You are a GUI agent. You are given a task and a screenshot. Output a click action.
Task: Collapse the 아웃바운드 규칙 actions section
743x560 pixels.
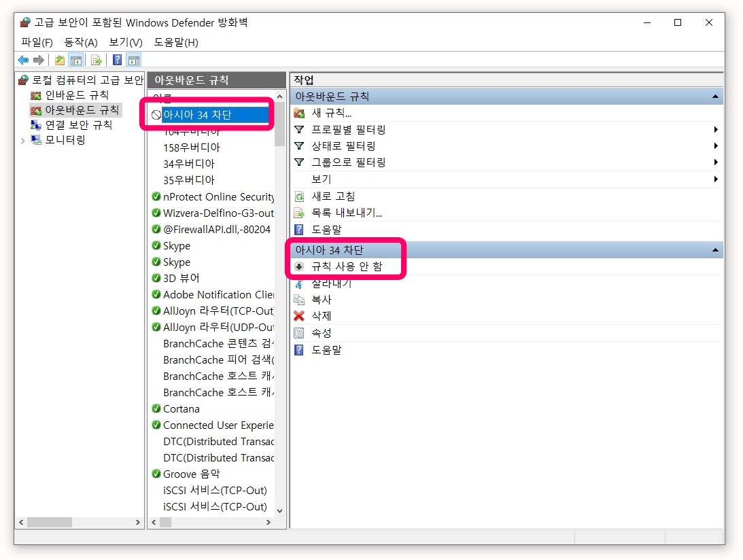point(715,97)
